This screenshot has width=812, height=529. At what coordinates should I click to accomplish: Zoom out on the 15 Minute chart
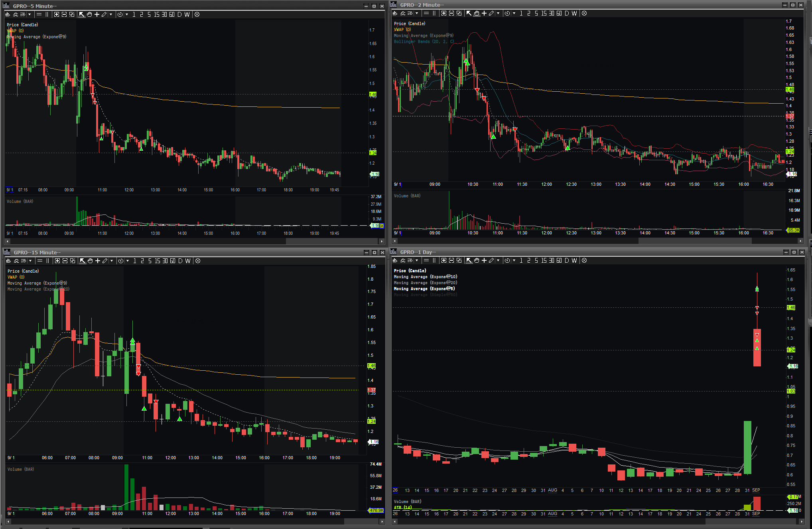pos(65,261)
